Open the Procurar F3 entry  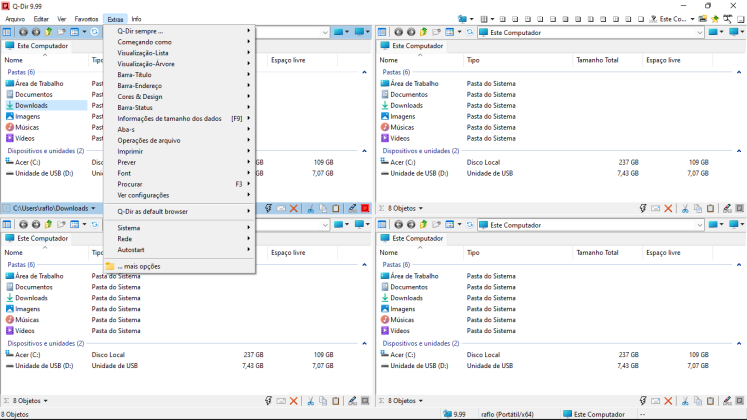(180, 184)
